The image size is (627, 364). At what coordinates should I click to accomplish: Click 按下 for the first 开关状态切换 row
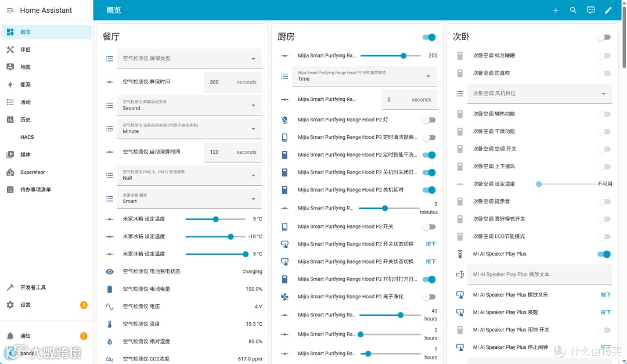coord(431,244)
